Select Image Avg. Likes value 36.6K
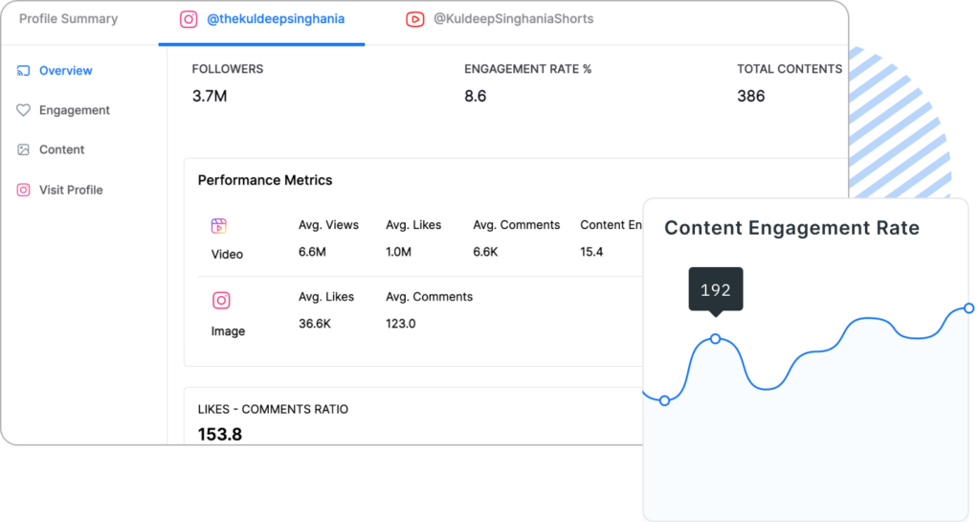 point(314,324)
